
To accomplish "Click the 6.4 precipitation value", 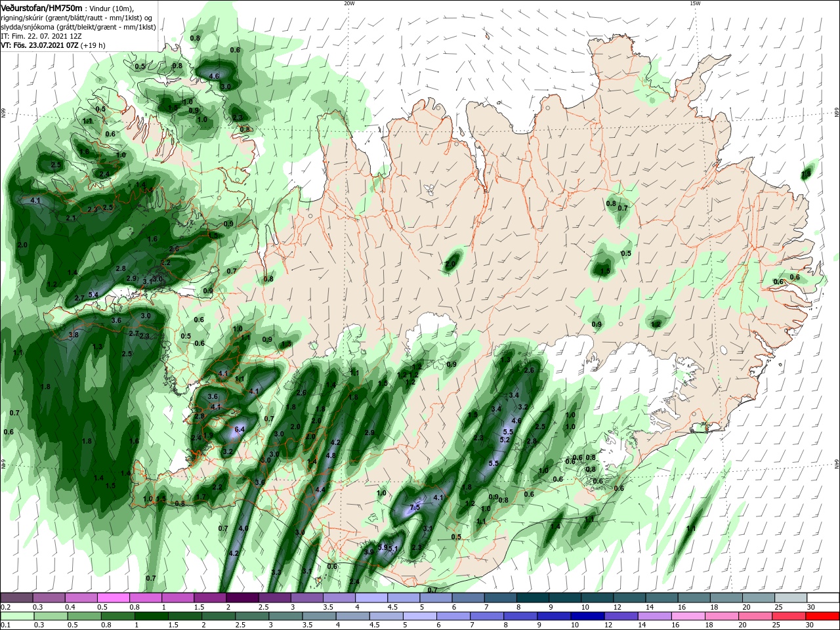I will click(x=240, y=429).
